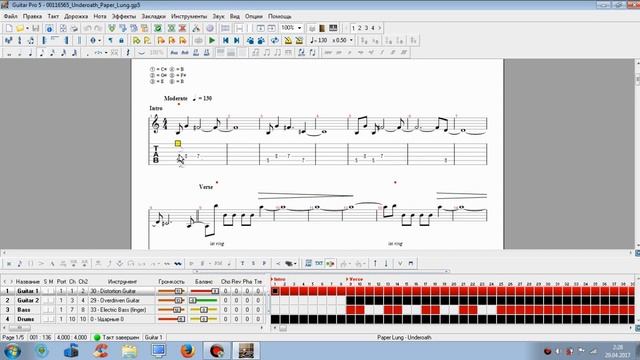Open the Файл menu
640x360 pixels.
tap(11, 16)
